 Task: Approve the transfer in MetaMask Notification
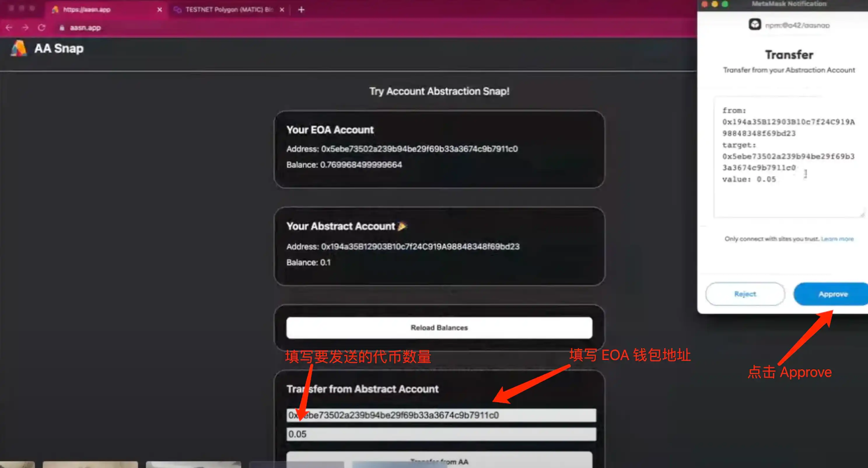pos(831,294)
